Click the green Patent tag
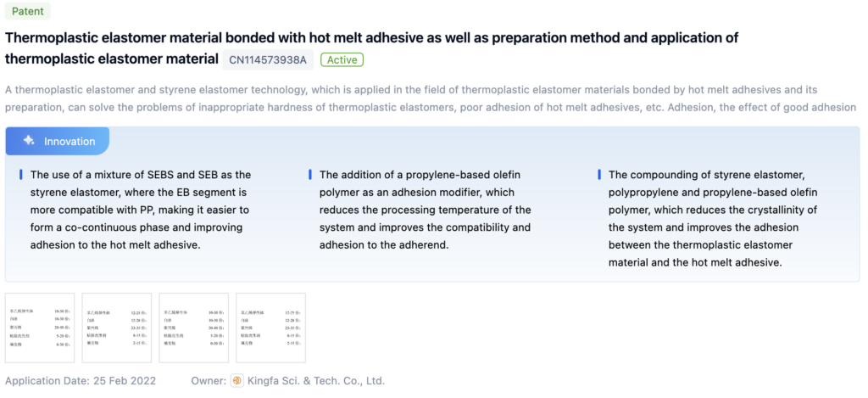 [28, 11]
